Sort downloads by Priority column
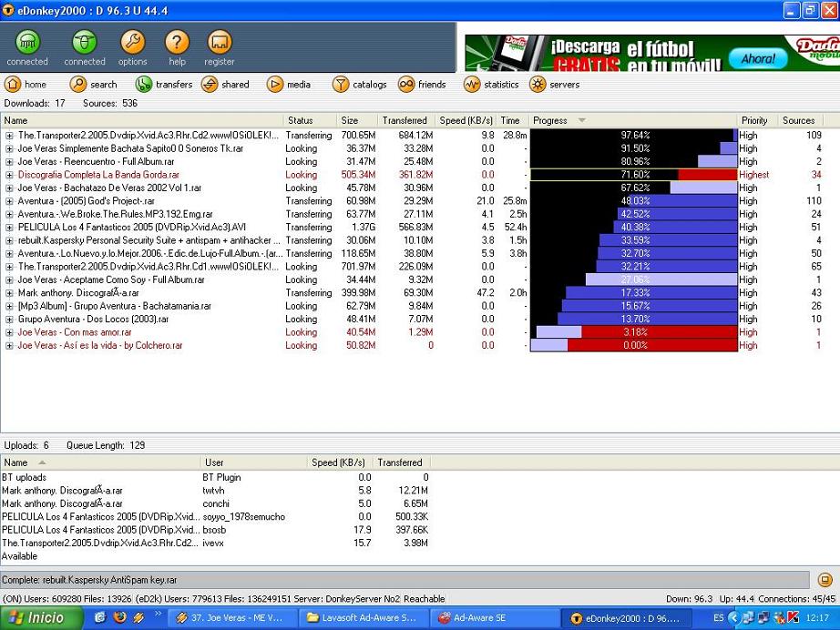The image size is (840, 630). 757,120
